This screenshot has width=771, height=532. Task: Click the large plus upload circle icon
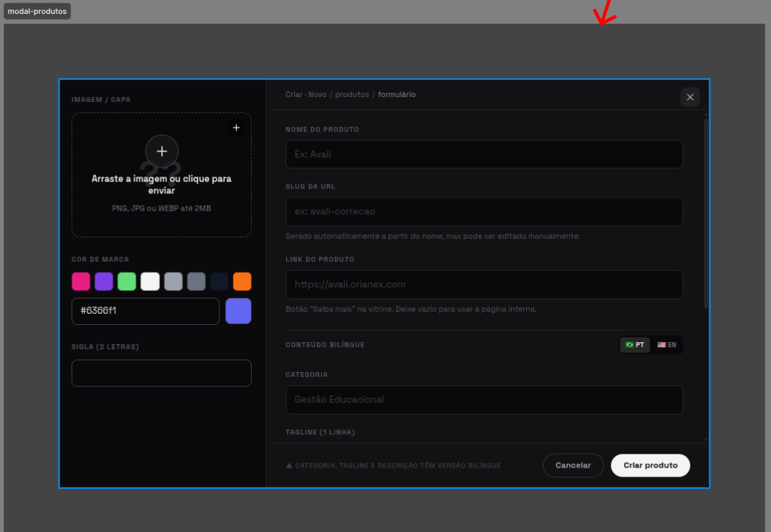162,151
